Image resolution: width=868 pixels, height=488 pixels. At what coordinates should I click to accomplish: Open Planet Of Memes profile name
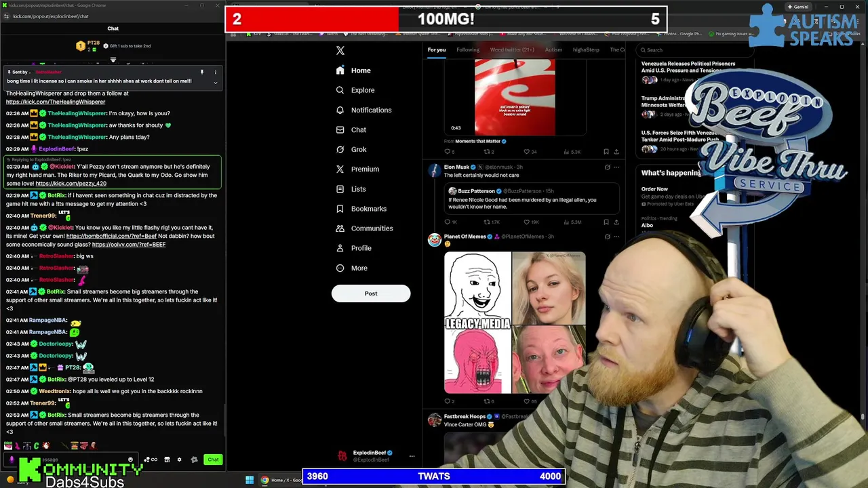tap(465, 237)
